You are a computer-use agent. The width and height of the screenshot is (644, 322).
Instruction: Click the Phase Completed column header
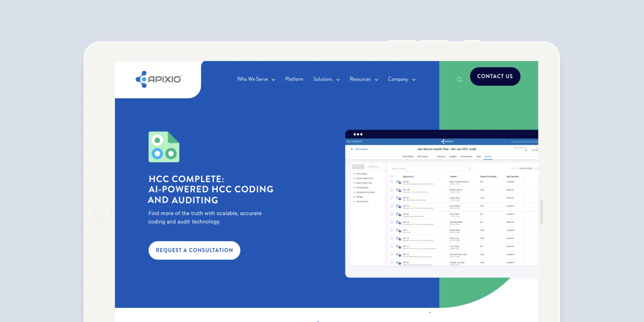pos(488,176)
